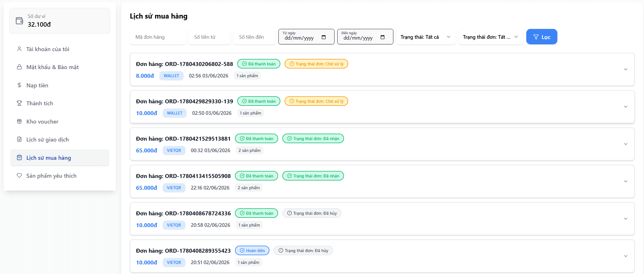This screenshot has width=644, height=274.
Task: Expand order ORD-1780429829330-139 details
Action: [x=625, y=107]
